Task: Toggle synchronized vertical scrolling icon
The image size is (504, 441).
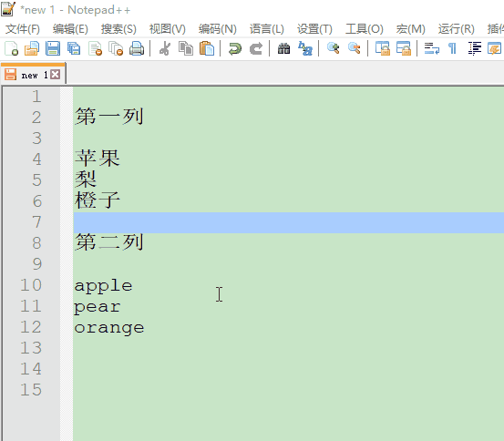Action: (x=383, y=49)
